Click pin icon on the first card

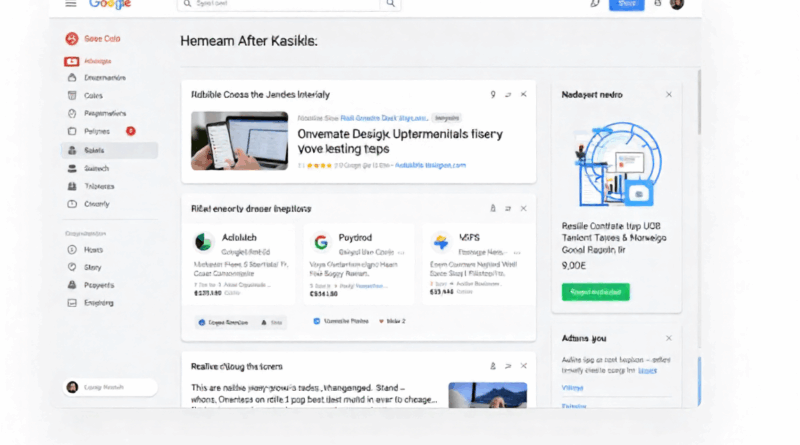tap(492, 94)
